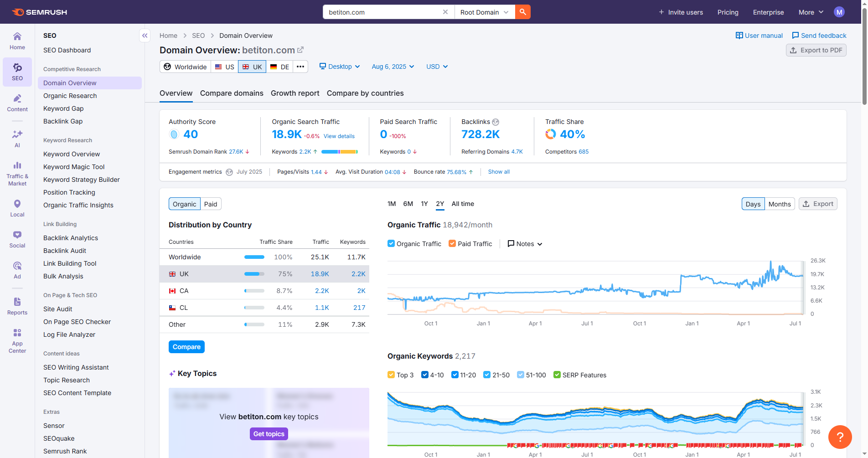Click Engagement metrics info icon
The width and height of the screenshot is (868, 458).
(x=229, y=172)
